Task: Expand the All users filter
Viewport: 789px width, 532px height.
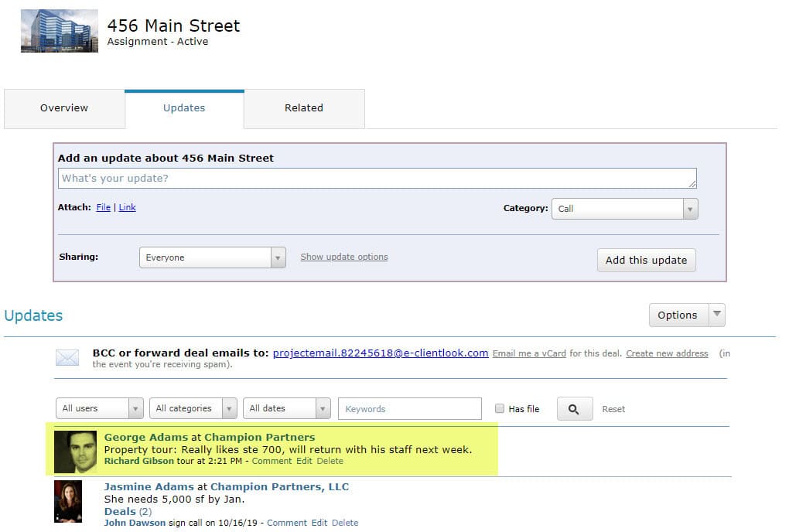Action: (100, 408)
